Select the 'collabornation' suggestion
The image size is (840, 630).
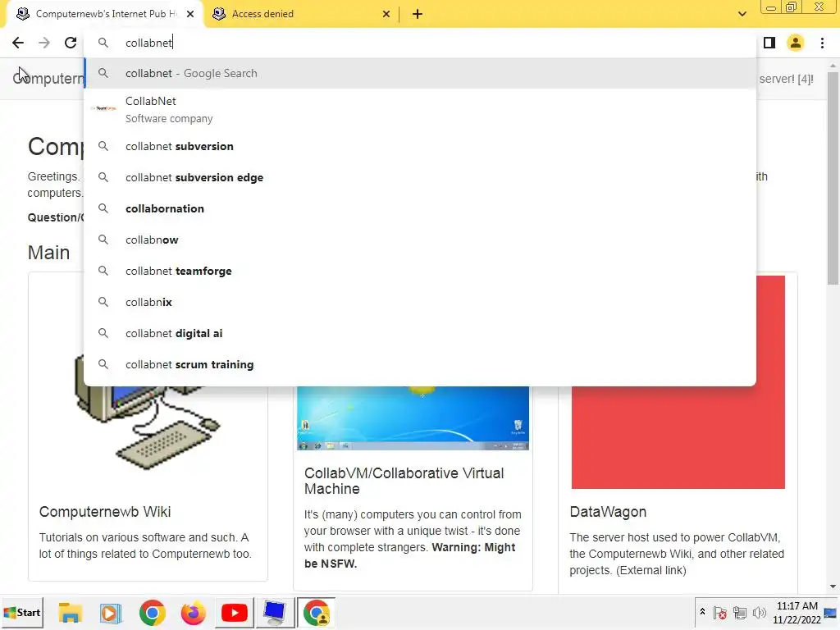(x=420, y=208)
